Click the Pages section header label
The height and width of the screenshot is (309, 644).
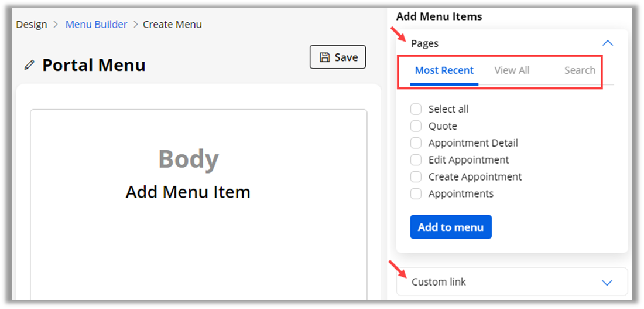point(424,43)
